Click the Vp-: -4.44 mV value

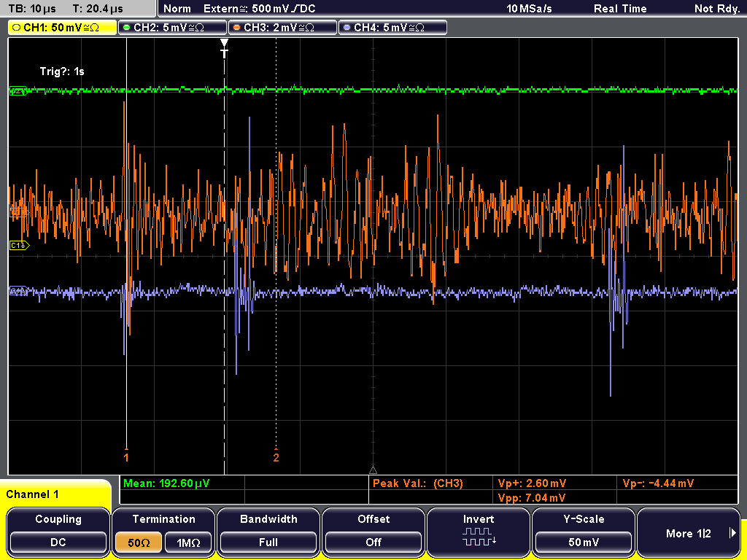coord(659,483)
